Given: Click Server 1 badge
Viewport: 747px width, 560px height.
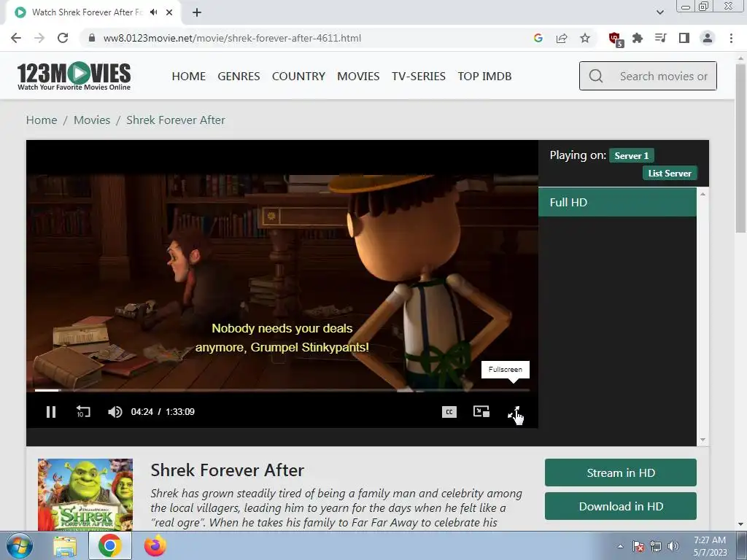Looking at the screenshot, I should coord(631,156).
